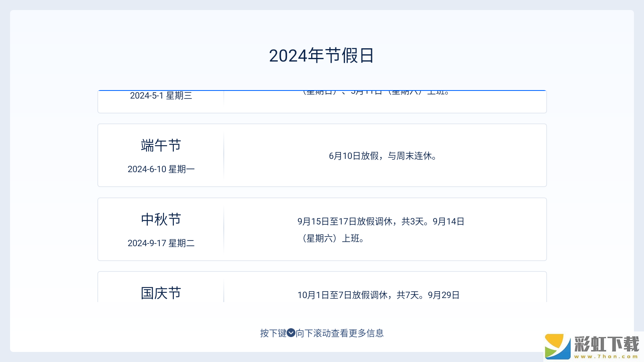Image resolution: width=644 pixels, height=362 pixels.
Task: Click the '按下键' hint text
Action: tap(273, 333)
